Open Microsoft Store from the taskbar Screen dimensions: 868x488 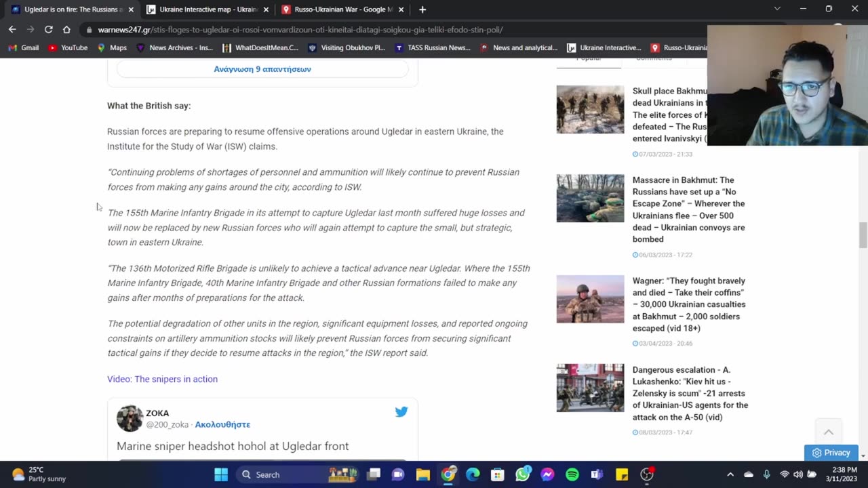(x=498, y=474)
